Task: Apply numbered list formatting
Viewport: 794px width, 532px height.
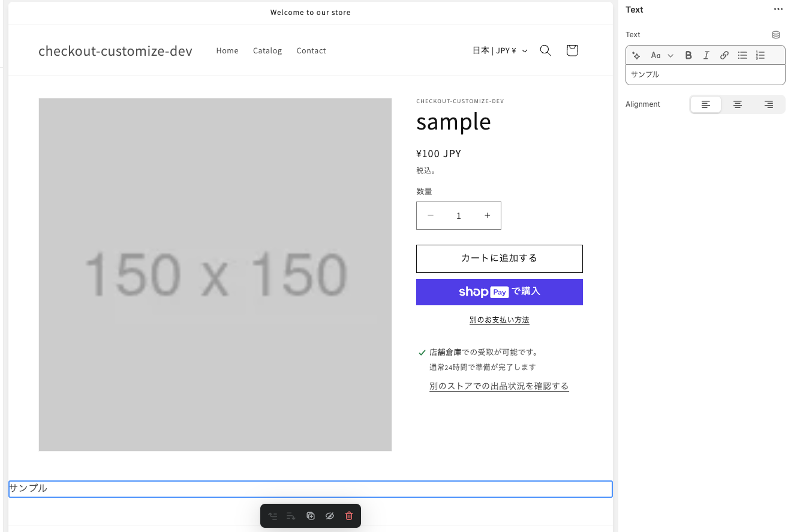Action: point(760,55)
